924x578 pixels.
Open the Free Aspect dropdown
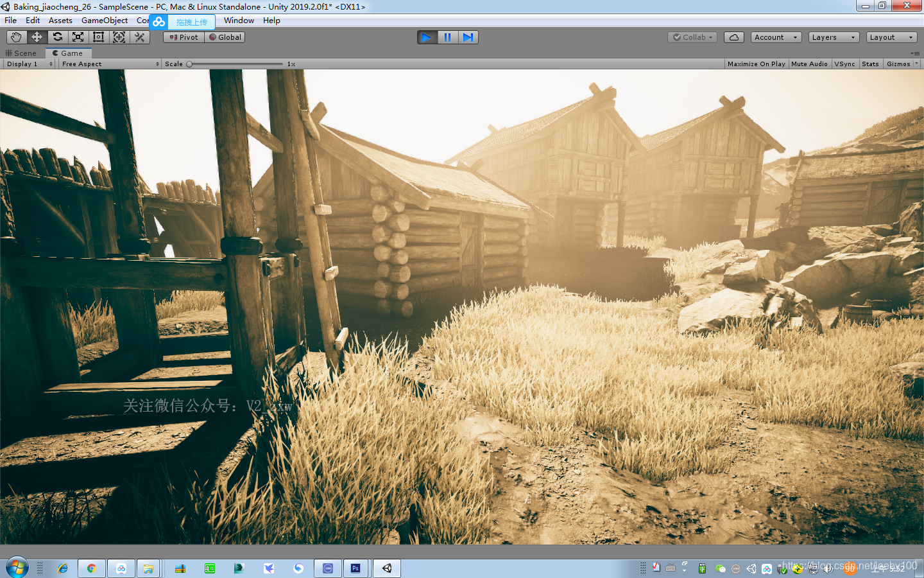tap(110, 64)
